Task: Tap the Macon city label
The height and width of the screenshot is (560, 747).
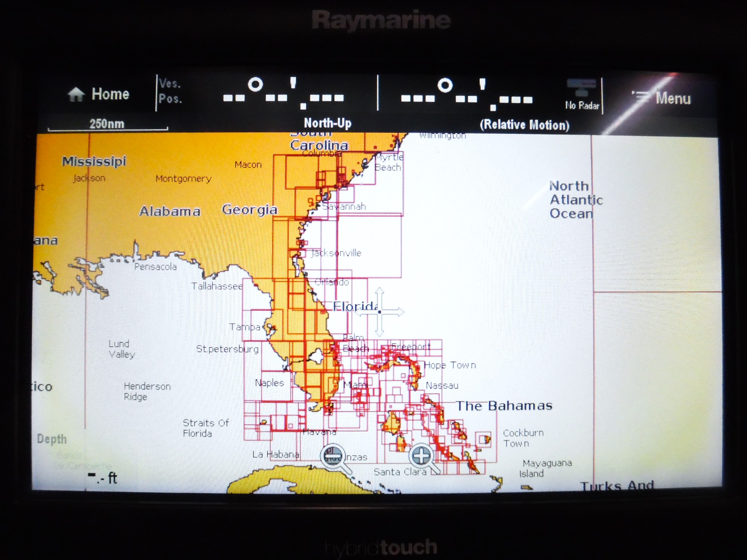Action: [x=248, y=165]
